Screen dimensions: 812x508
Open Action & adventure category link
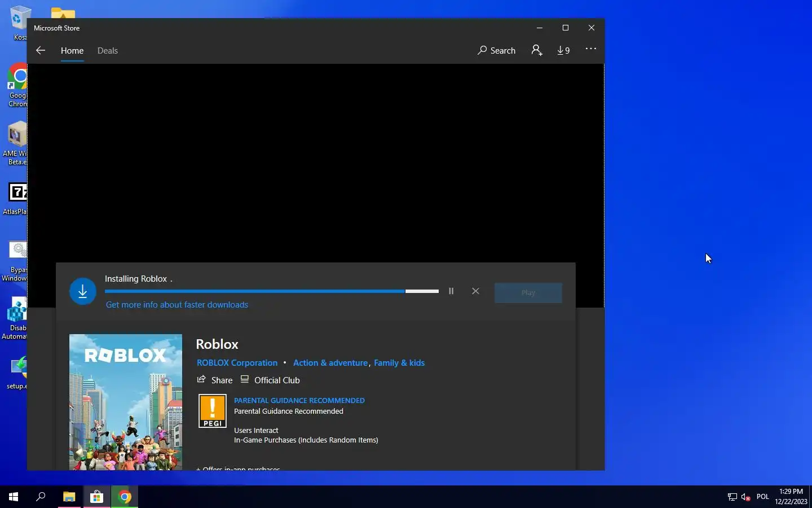(x=330, y=363)
